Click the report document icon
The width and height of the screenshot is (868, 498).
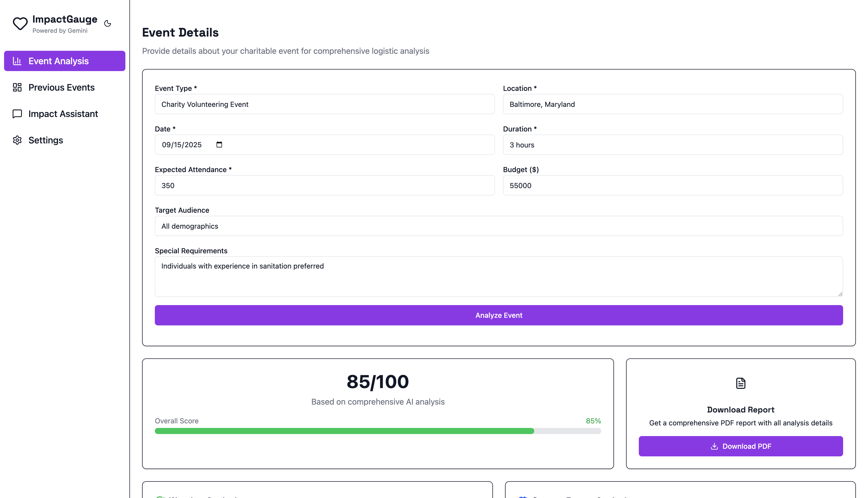tap(740, 383)
